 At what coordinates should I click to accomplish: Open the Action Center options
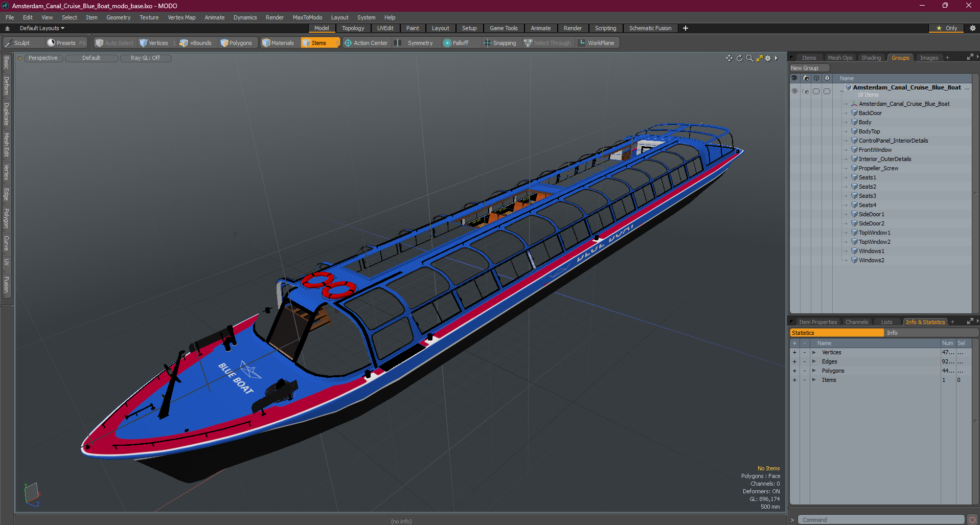coord(366,43)
